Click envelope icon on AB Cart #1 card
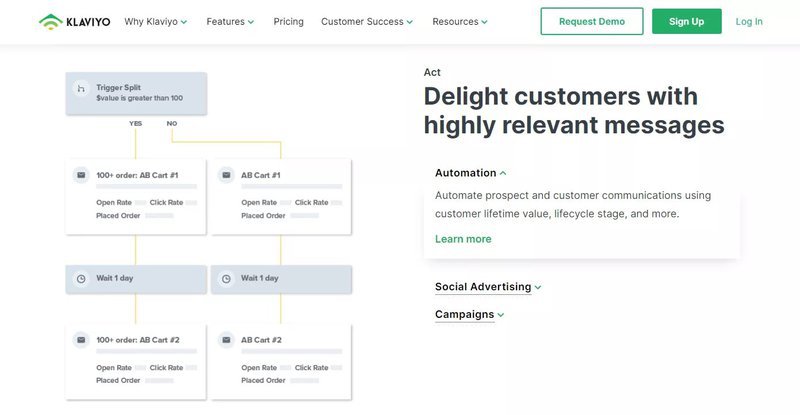800x415 pixels. [226, 175]
